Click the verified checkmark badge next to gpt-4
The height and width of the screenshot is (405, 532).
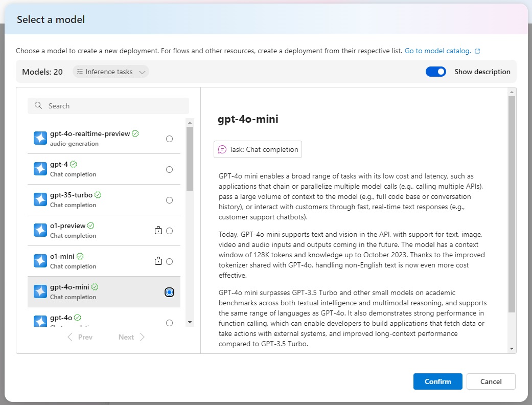click(74, 164)
